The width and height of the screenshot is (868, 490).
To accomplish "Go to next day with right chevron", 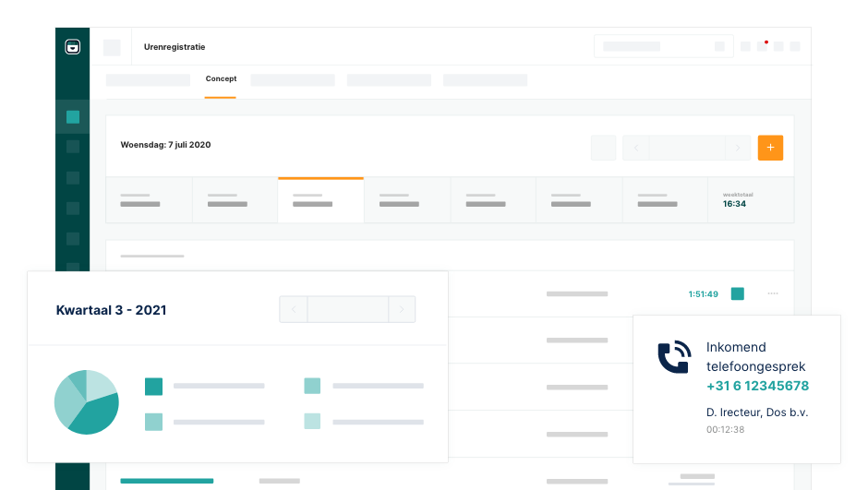I will click(x=737, y=148).
